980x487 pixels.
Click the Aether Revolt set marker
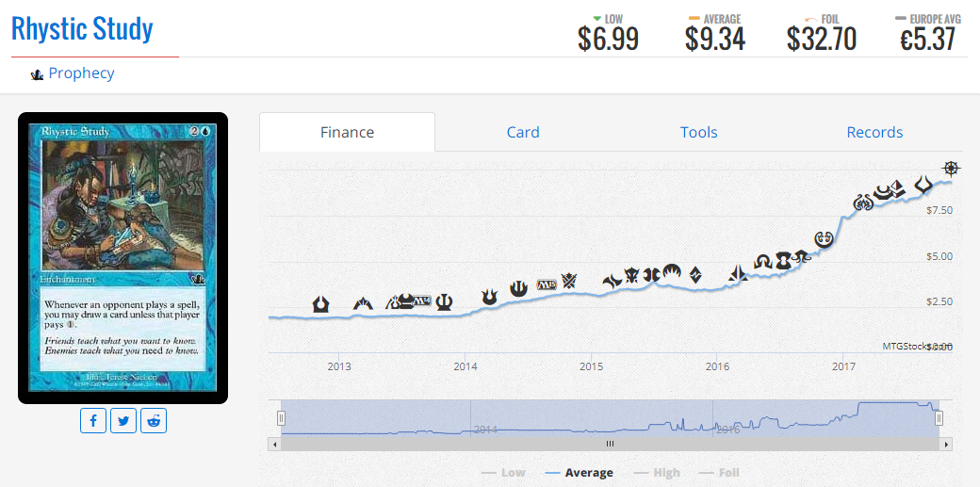(863, 202)
